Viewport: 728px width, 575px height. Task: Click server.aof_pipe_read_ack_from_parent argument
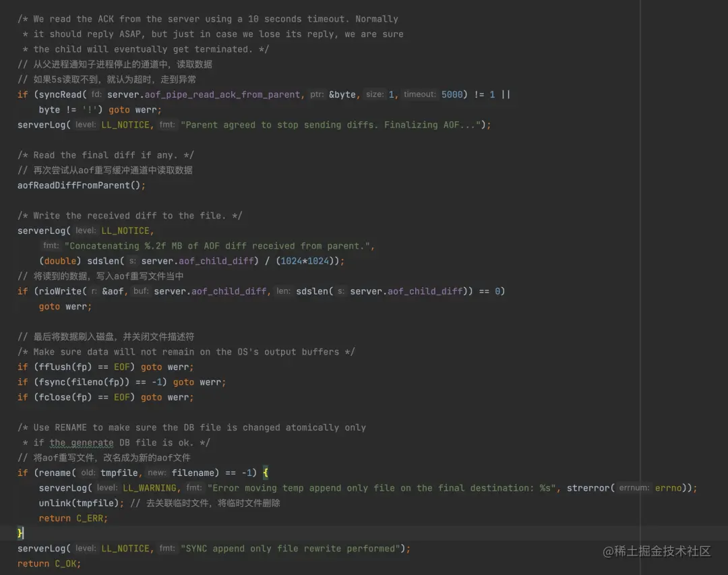tap(204, 95)
